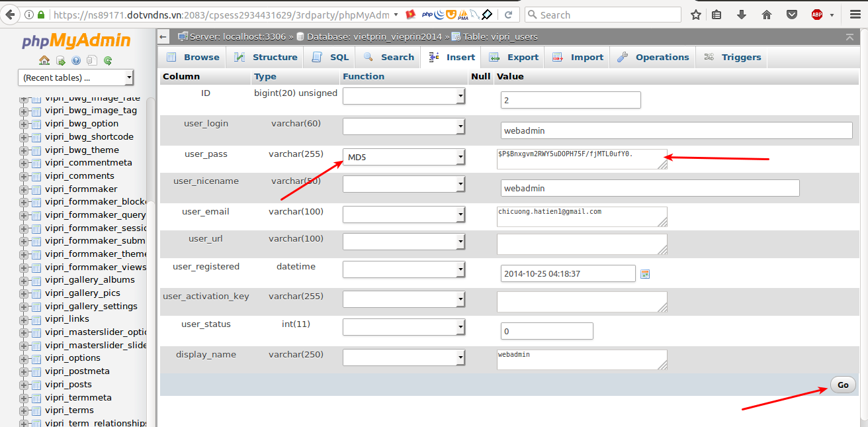Viewport: 868px width, 427px height.
Task: Click the site info icon next to padlock
Action: coord(29,15)
